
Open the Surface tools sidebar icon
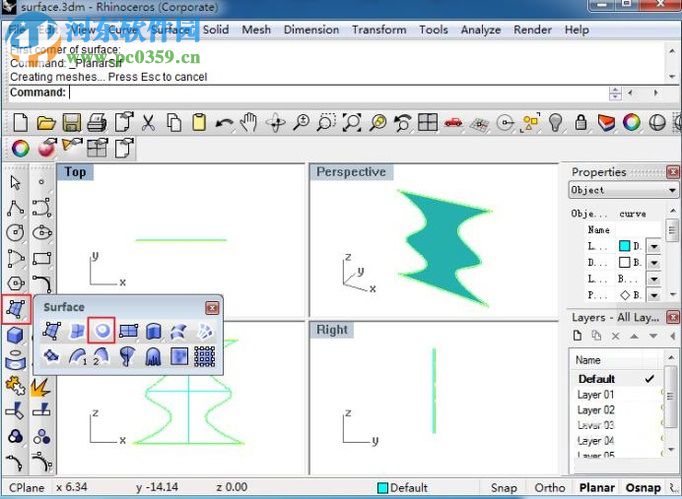pos(16,309)
